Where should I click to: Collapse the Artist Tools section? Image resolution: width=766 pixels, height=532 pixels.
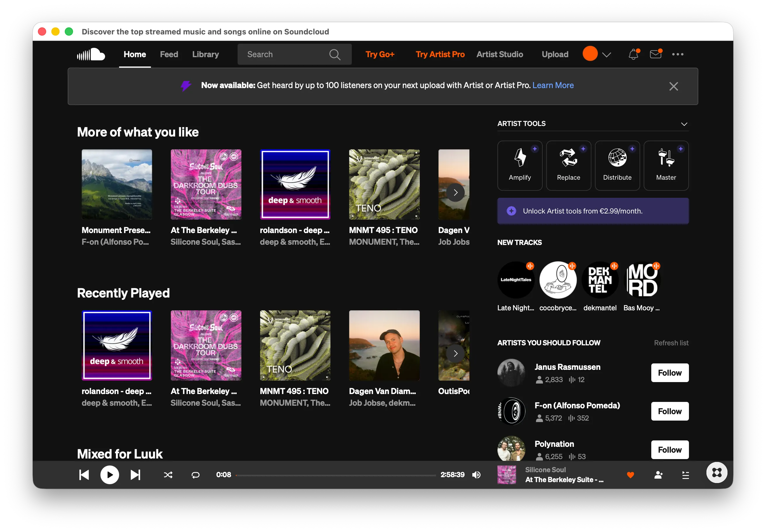684,124
